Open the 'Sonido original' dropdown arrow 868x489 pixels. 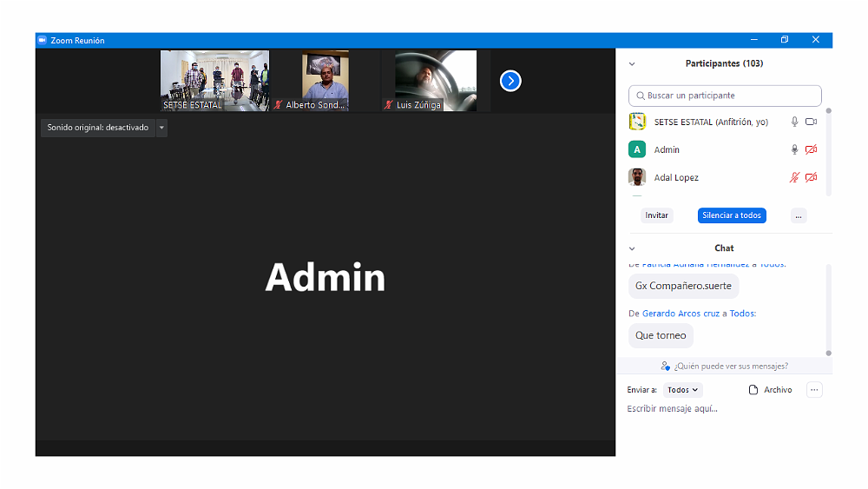(x=161, y=128)
